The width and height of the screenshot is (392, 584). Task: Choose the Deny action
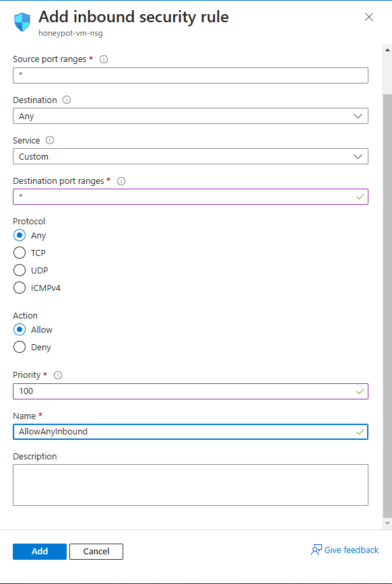tap(20, 347)
